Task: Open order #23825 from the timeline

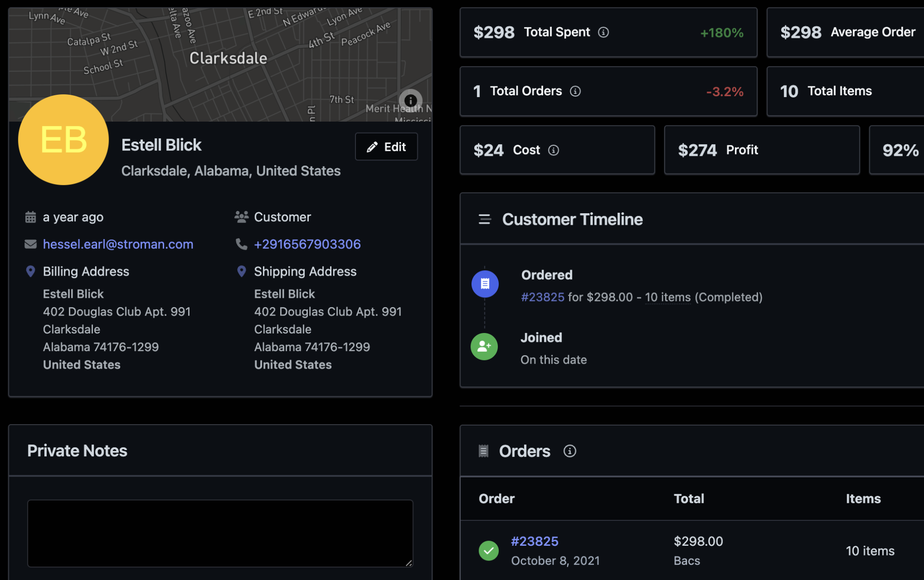Action: pos(543,297)
